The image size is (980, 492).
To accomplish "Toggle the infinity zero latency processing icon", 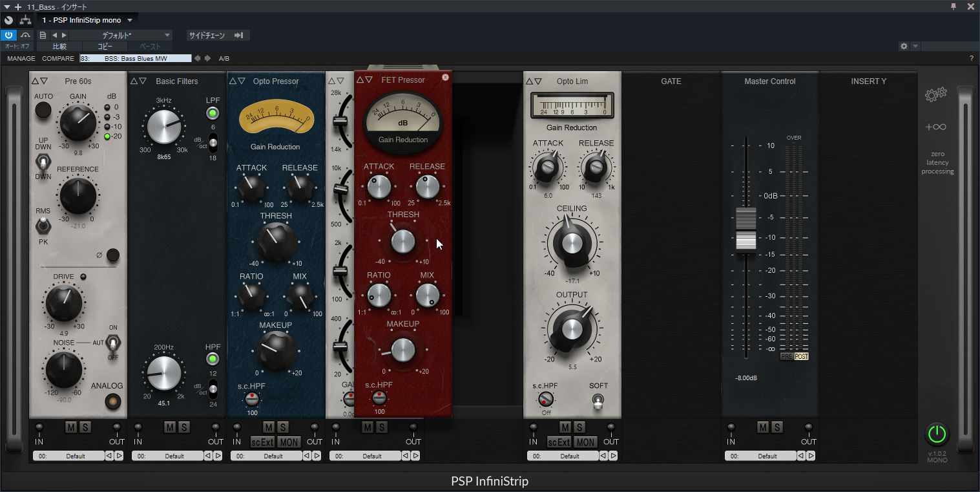I will click(x=935, y=127).
